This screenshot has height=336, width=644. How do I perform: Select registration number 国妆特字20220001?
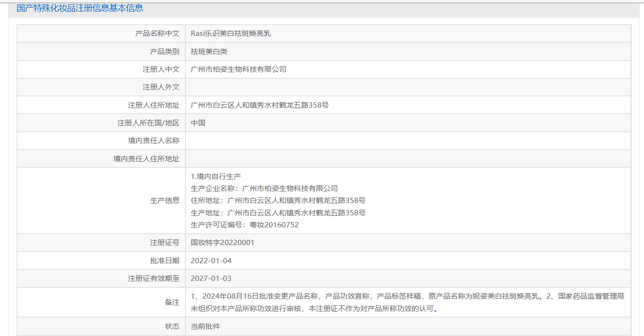click(222, 243)
